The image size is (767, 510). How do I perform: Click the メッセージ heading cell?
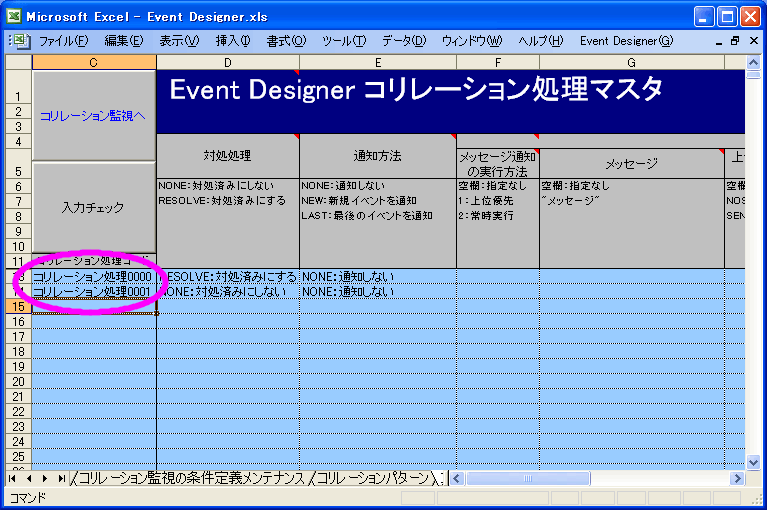(632, 164)
